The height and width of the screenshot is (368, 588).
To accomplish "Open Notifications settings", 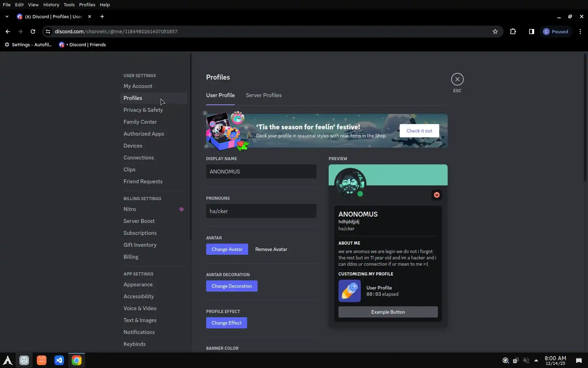I will pyautogui.click(x=153, y=332).
